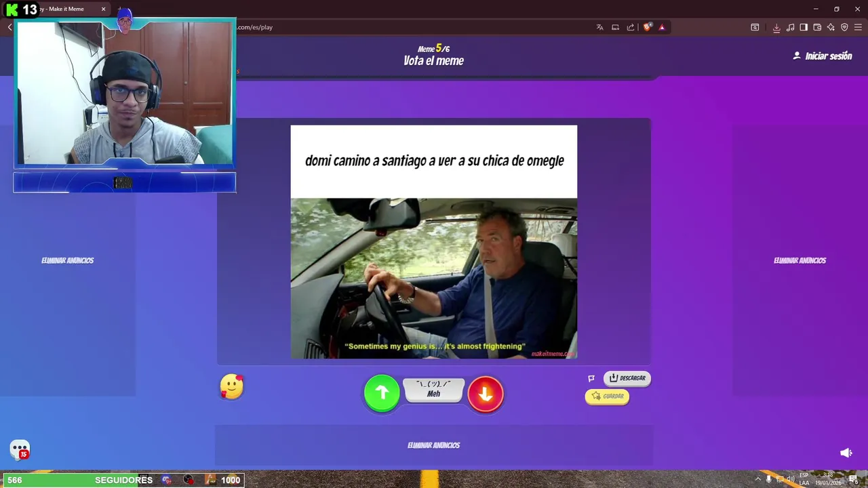868x488 pixels.
Task: Expand hidden system tray icons
Action: pos(757,479)
